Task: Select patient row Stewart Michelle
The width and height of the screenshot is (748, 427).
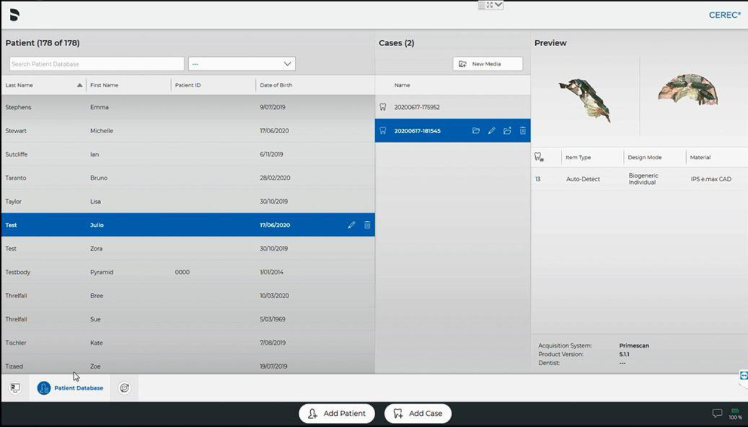Action: pos(188,130)
